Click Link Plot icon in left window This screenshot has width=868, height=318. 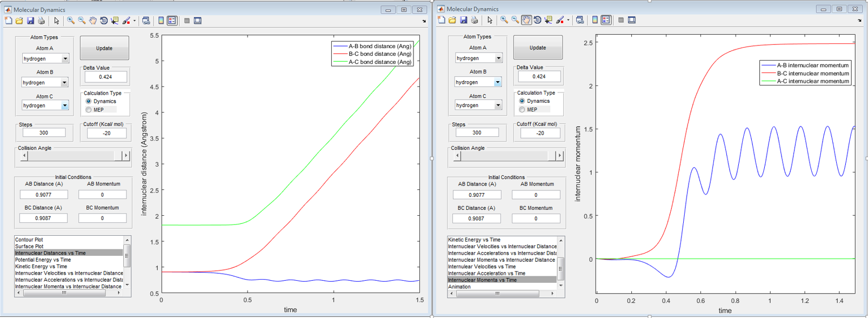click(146, 21)
